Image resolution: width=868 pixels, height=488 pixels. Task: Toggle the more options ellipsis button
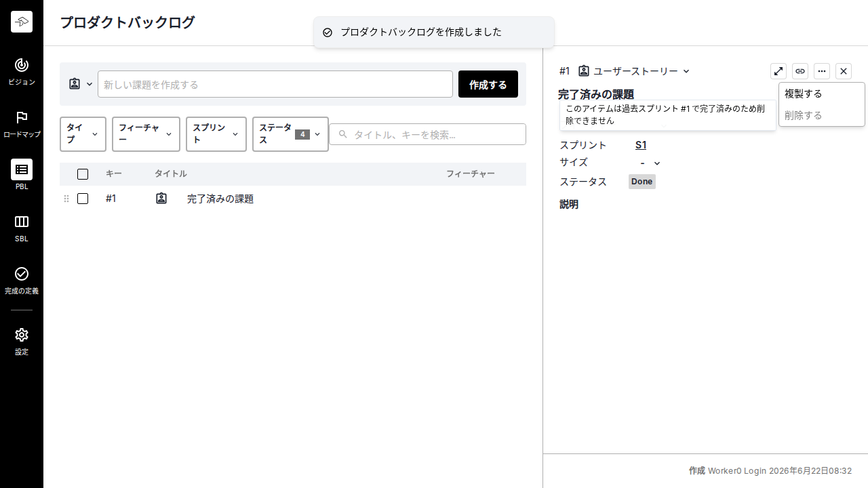pyautogui.click(x=822, y=71)
